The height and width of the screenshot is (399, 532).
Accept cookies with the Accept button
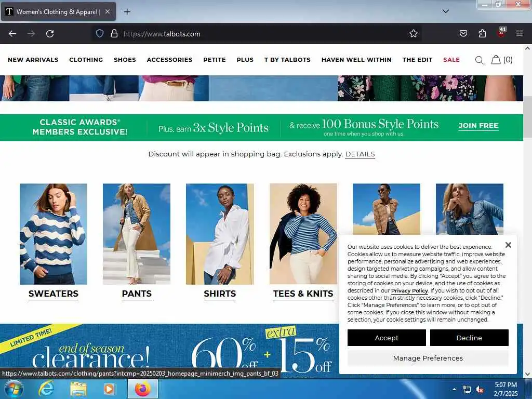387,338
